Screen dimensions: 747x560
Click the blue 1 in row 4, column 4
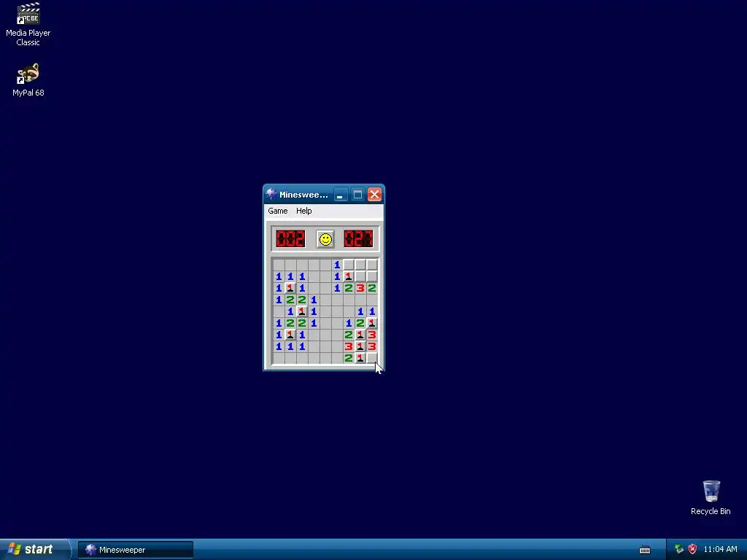pos(314,300)
